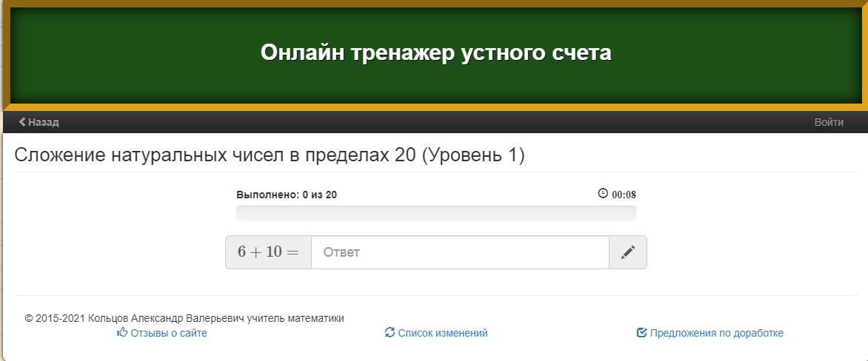Open Предложения по доработке link
Screen dimensions: 868x361
click(710, 333)
